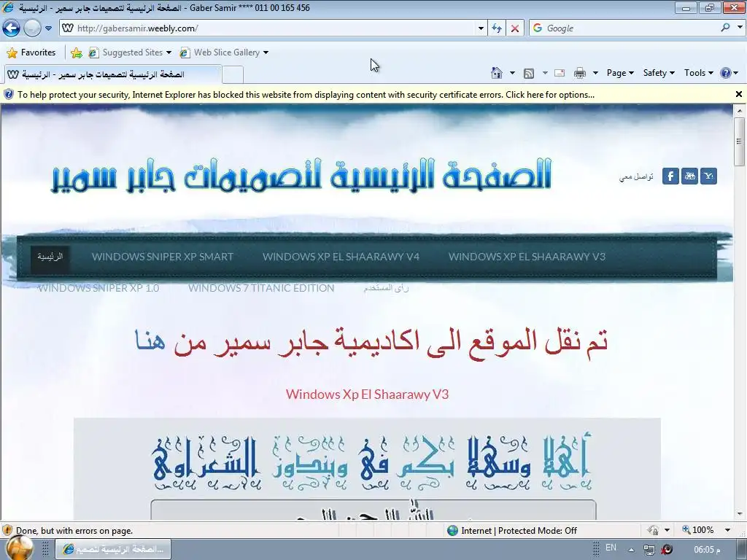
Task: Click the EN language indicator
Action: (x=611, y=548)
